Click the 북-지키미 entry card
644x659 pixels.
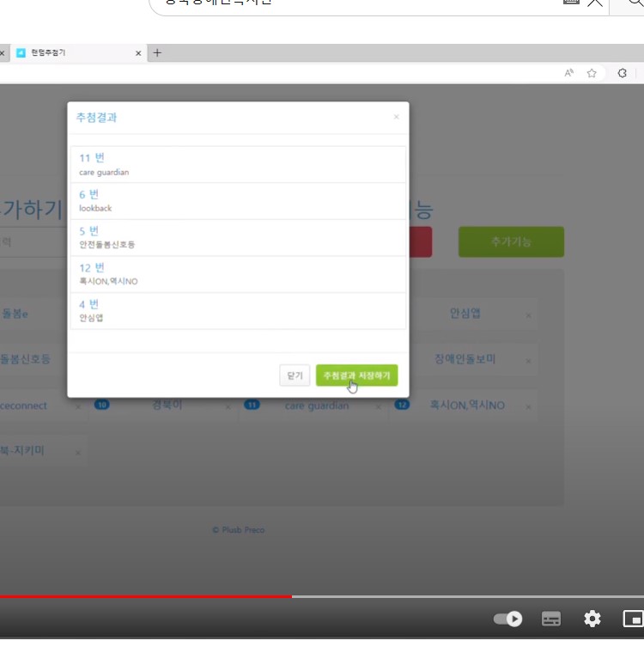tap(42, 450)
